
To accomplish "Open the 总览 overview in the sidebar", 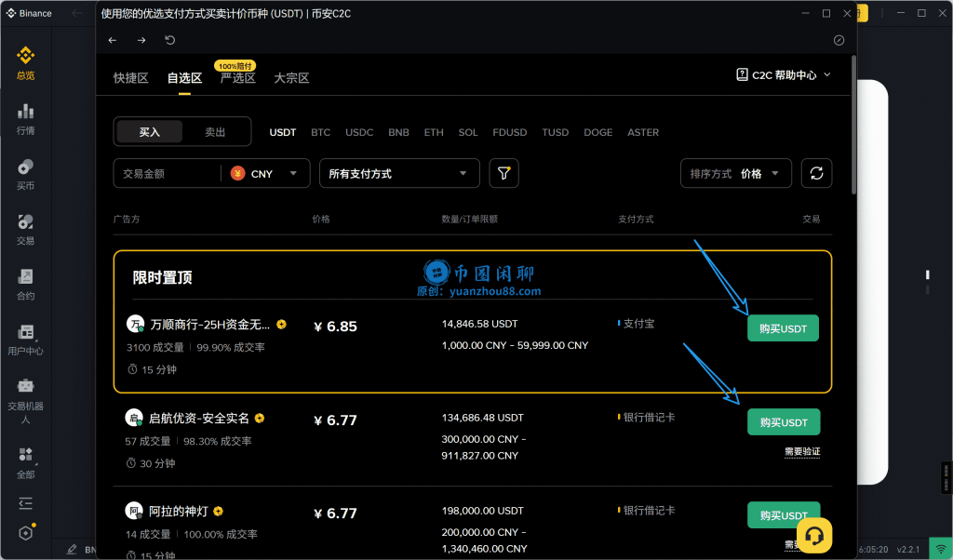I will (25, 64).
